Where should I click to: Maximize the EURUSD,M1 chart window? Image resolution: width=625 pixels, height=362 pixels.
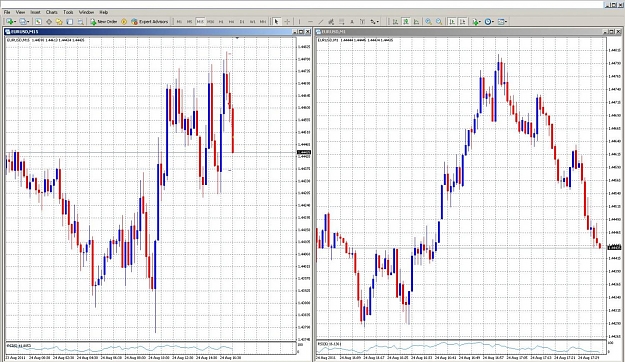click(612, 31)
